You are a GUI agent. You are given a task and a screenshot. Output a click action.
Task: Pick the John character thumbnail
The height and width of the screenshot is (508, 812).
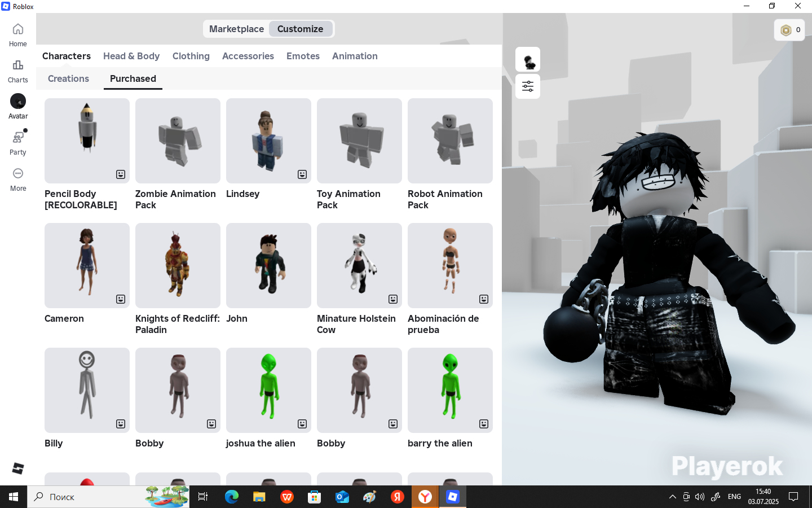[268, 265]
